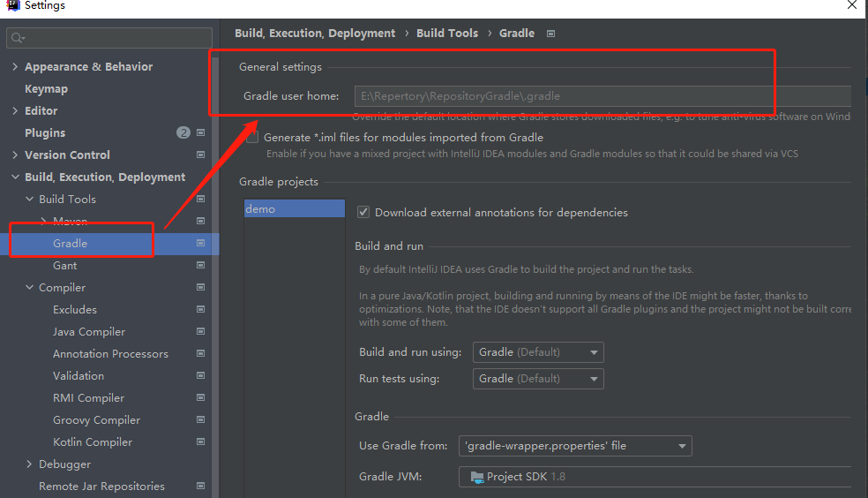Click project-level icon next to Java Compiler
Screen dimensions: 868x498
[x=200, y=331]
